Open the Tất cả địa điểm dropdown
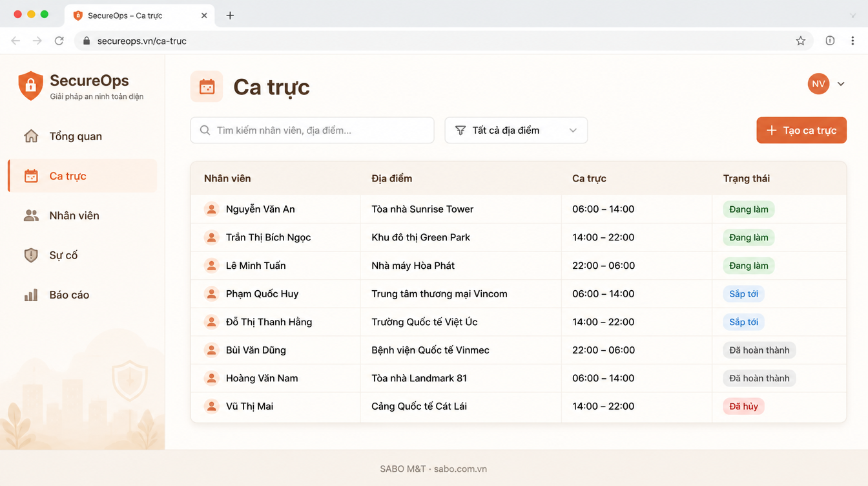 click(x=516, y=131)
